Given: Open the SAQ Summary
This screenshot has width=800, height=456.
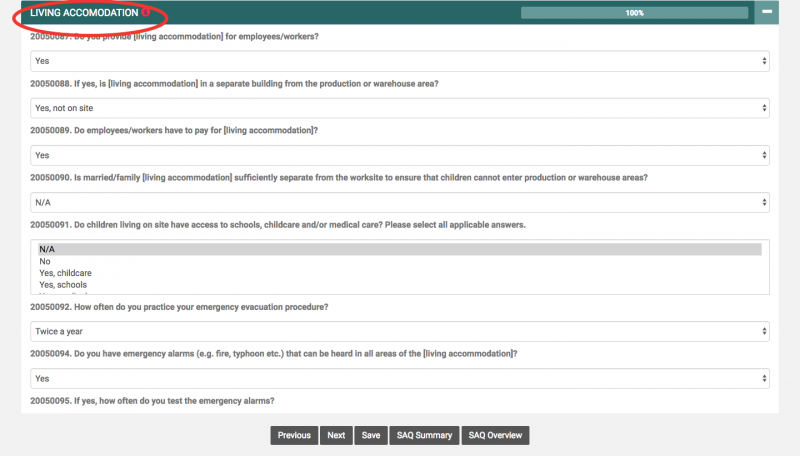Looking at the screenshot, I should (x=424, y=435).
